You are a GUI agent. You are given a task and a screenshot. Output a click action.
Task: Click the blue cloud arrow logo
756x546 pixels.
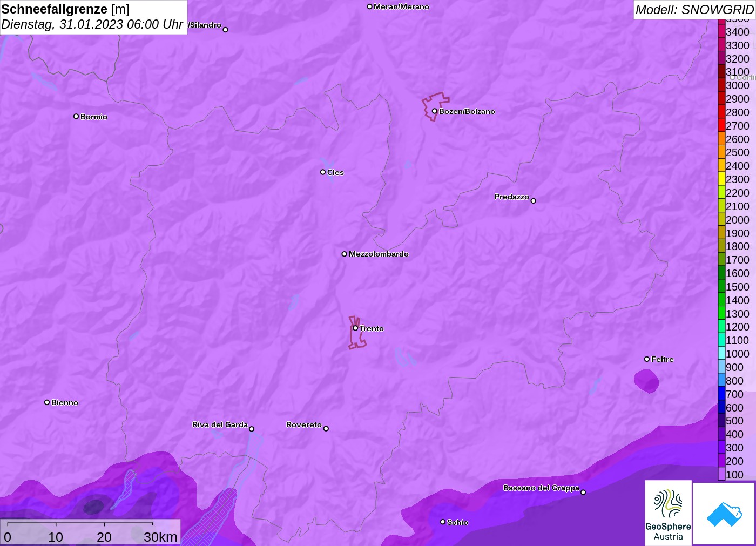point(724,514)
